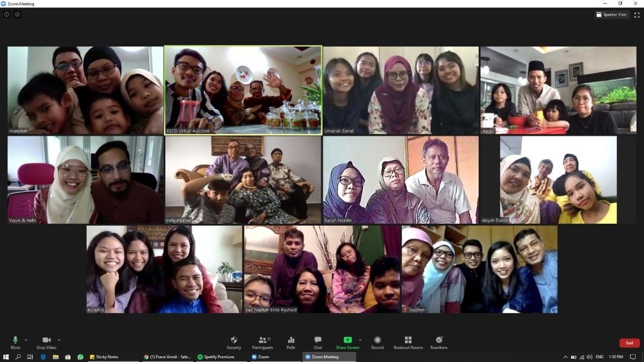This screenshot has height=362, width=644.
Task: Open the Security shield menu
Action: 234,343
